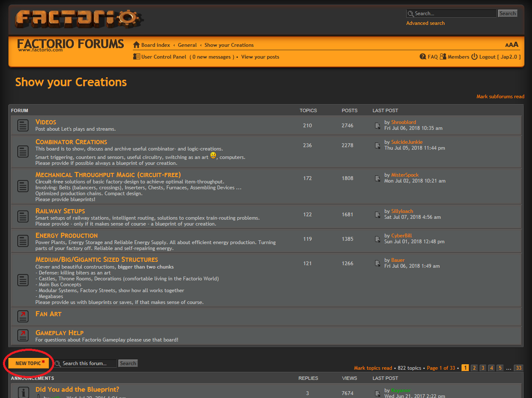Go to Board index

[x=156, y=45]
